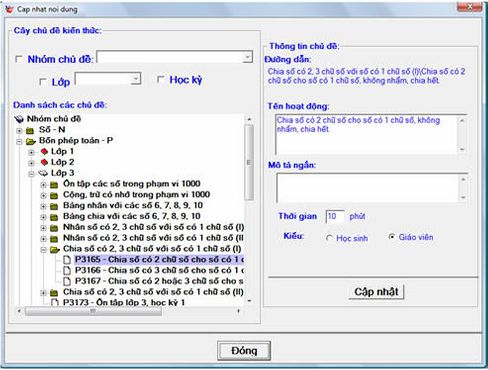488x370 pixels.
Task: Select tree item P3173 - Ôn tập lớp 3
Action: pos(124,303)
